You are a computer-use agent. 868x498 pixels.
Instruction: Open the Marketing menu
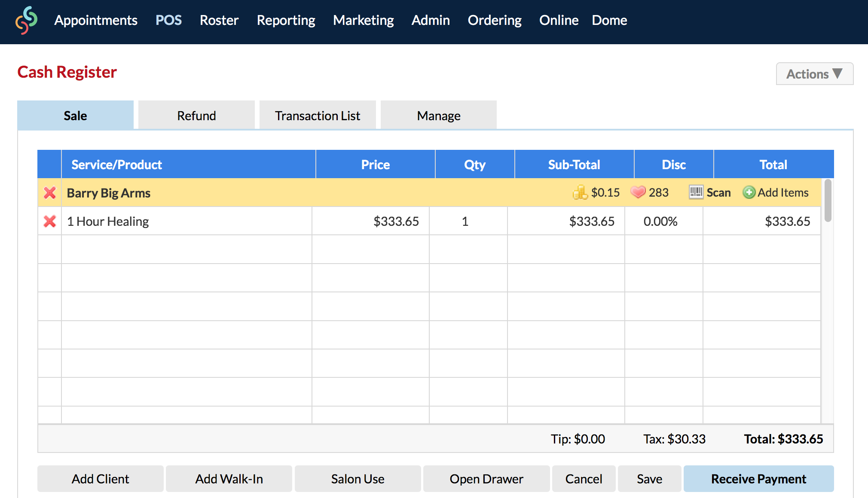[363, 20]
